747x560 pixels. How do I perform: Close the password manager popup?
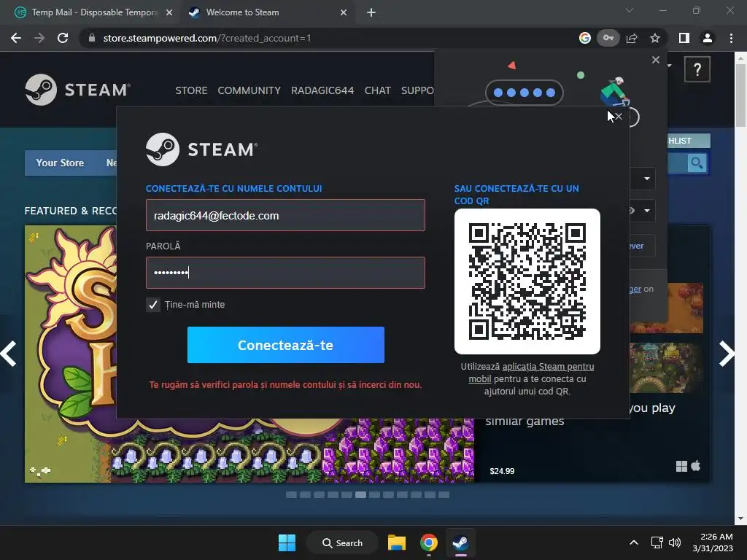tap(656, 60)
